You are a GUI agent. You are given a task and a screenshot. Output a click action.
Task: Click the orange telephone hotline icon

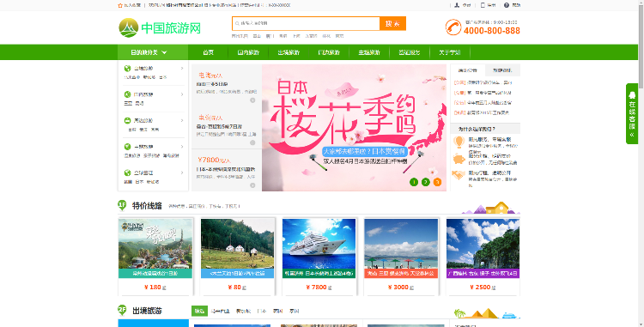pos(453,27)
